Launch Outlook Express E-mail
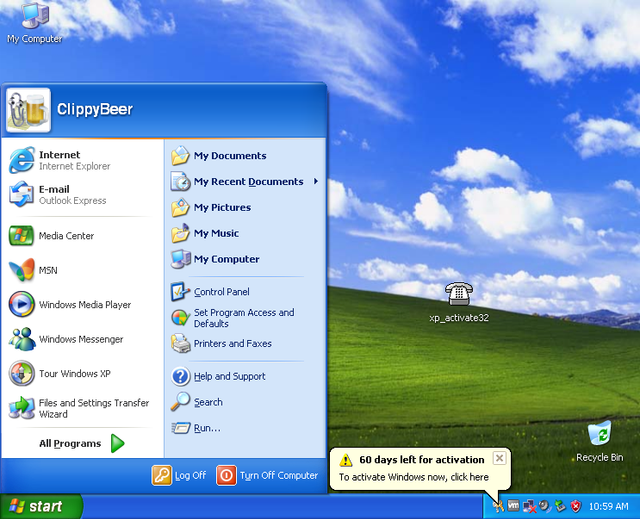This screenshot has width=640, height=519. click(x=82, y=195)
